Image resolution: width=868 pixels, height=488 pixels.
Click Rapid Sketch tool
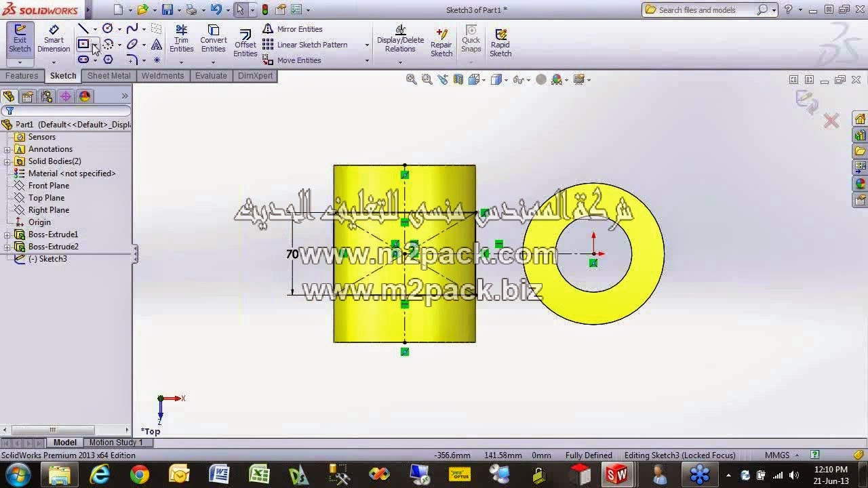(x=500, y=42)
